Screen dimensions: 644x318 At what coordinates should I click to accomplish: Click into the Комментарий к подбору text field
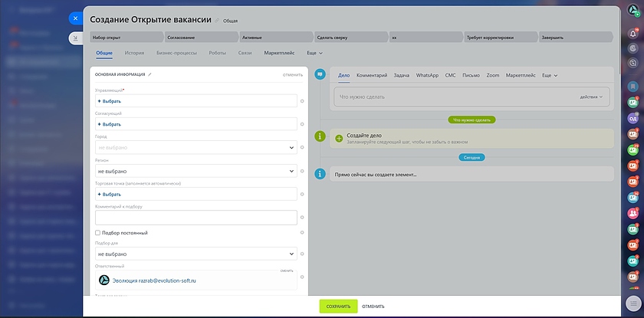click(195, 218)
